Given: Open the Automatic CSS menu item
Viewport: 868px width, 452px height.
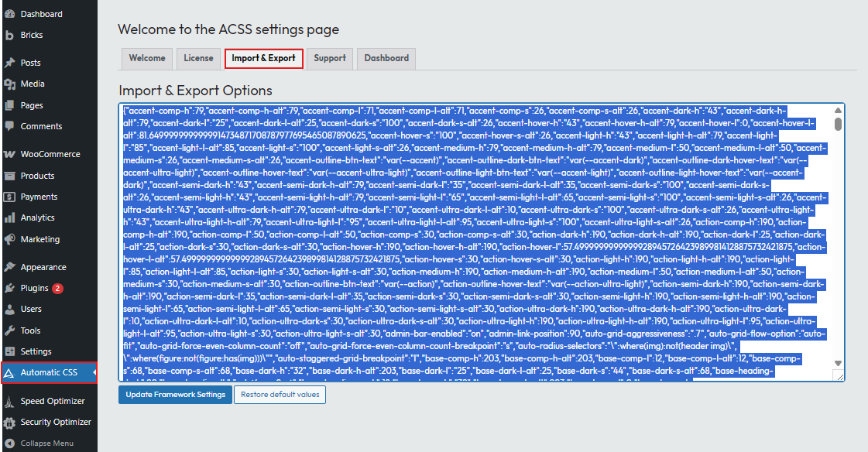Looking at the screenshot, I should pyautogui.click(x=49, y=372).
